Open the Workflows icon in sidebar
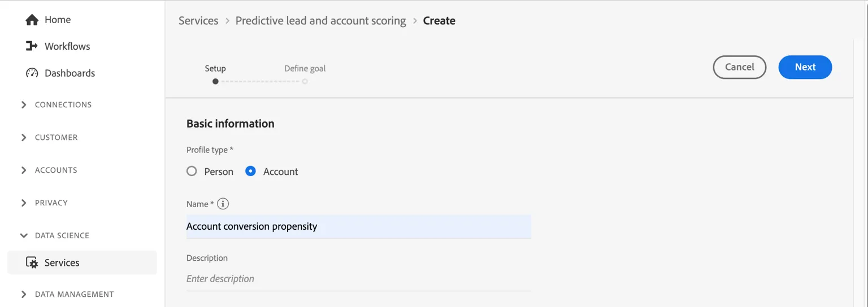The image size is (868, 307). click(32, 46)
